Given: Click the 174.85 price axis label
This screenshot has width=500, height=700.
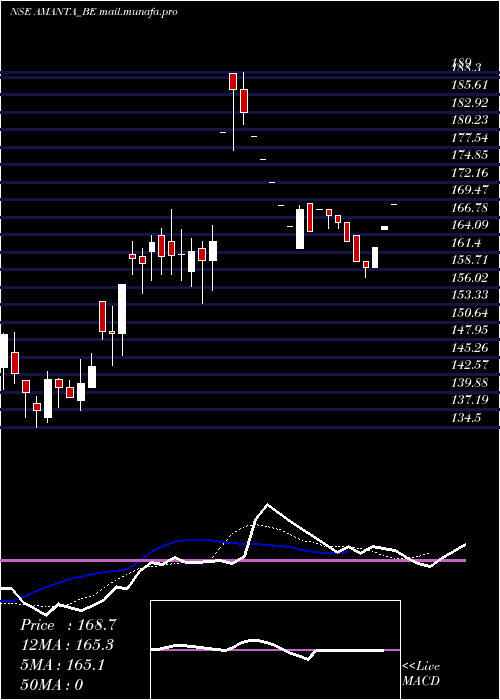Looking at the screenshot, I should pos(470,155).
